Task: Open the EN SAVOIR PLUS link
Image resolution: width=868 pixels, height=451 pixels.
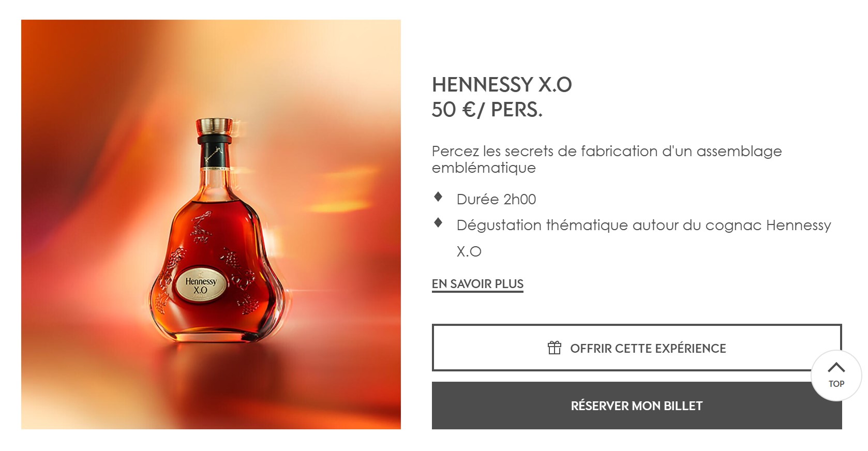Action: (477, 284)
